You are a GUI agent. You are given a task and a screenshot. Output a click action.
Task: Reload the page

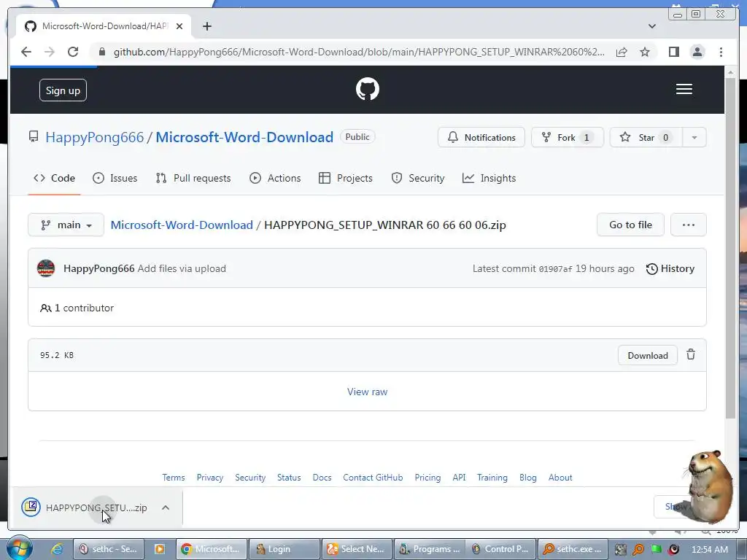coord(73,52)
